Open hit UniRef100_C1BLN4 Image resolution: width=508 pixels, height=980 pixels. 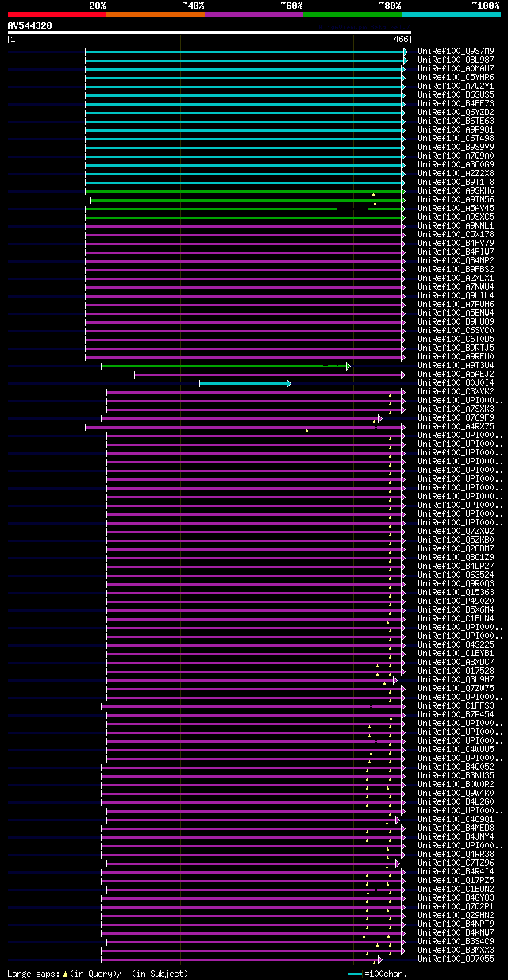click(x=456, y=618)
